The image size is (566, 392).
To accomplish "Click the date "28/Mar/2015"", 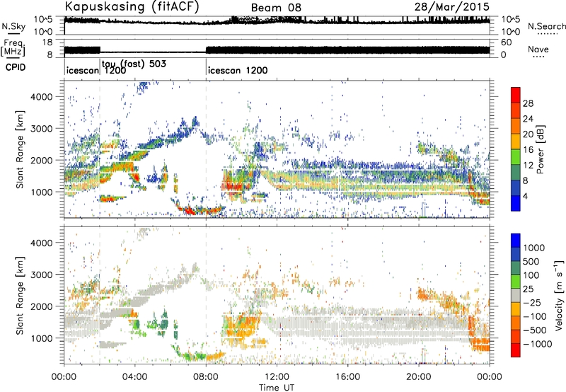I will point(451,6).
